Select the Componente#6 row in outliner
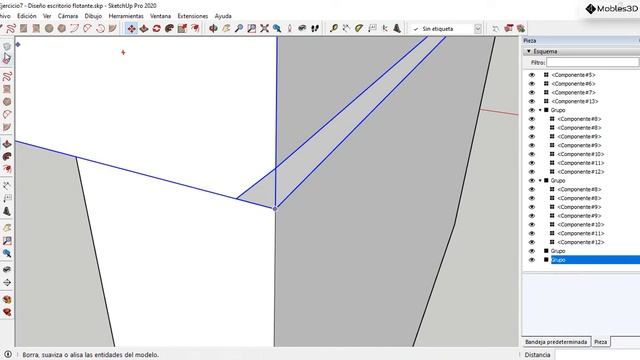 point(573,84)
